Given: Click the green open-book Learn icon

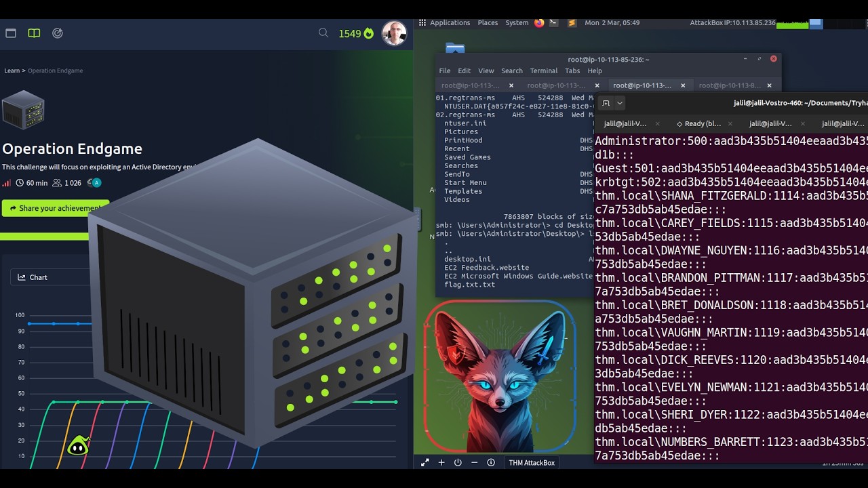Looking at the screenshot, I should tap(34, 33).
